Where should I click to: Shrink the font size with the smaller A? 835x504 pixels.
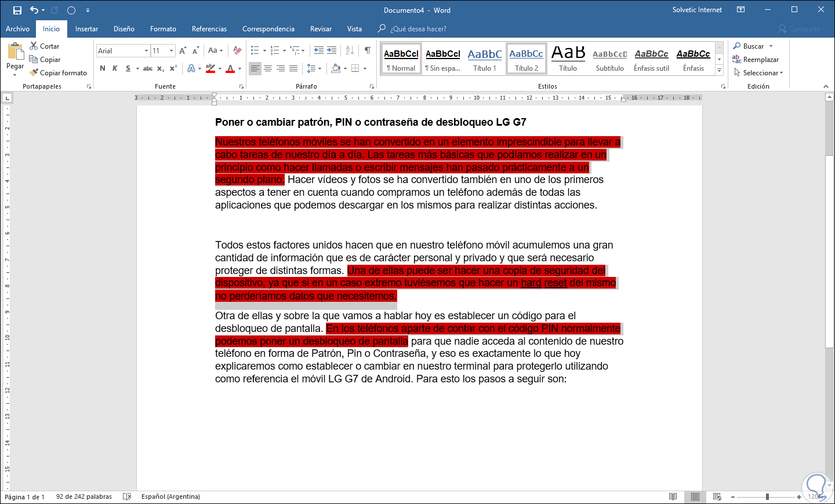click(195, 51)
